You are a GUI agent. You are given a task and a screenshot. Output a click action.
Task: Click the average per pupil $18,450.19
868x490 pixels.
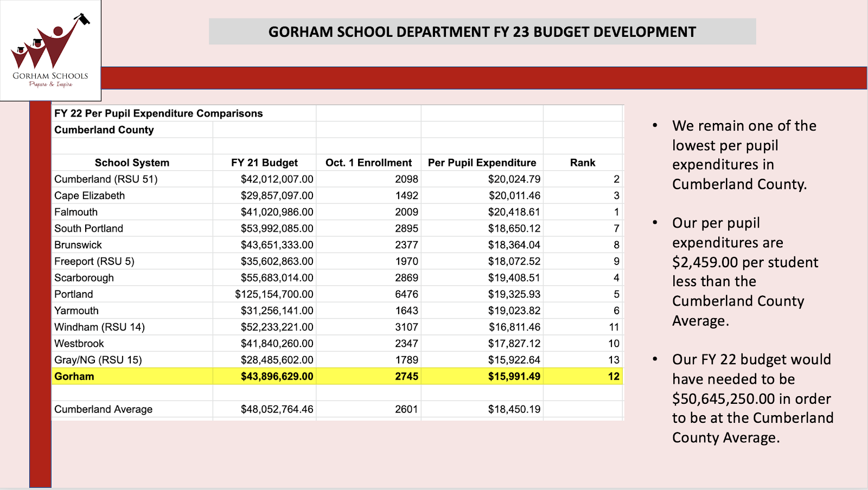click(x=514, y=409)
